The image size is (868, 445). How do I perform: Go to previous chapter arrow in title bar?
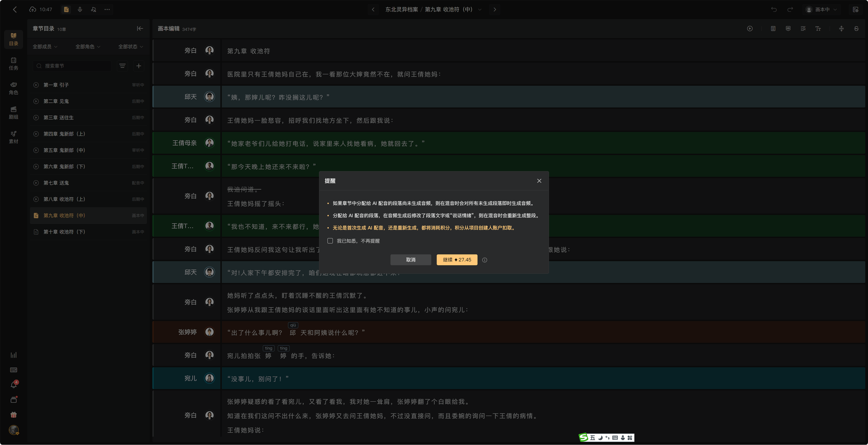tap(373, 9)
